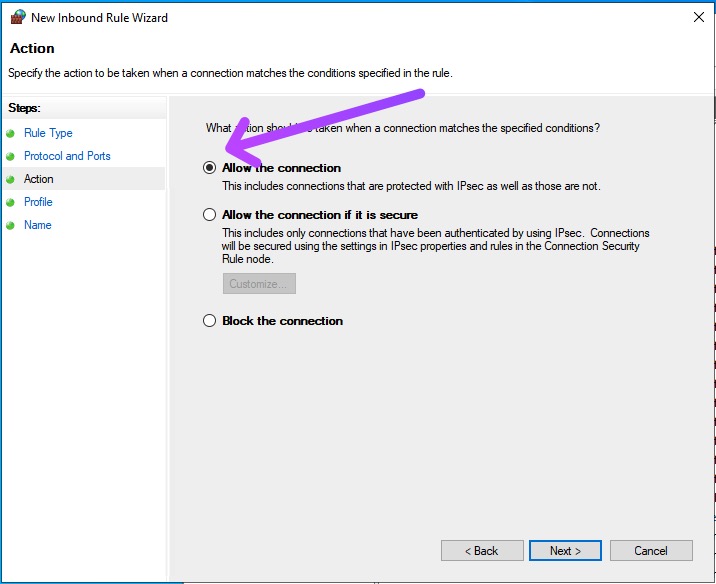Screen dimensions: 716x584
Task: Click the green bullet beside Profile step
Action: (x=11, y=202)
